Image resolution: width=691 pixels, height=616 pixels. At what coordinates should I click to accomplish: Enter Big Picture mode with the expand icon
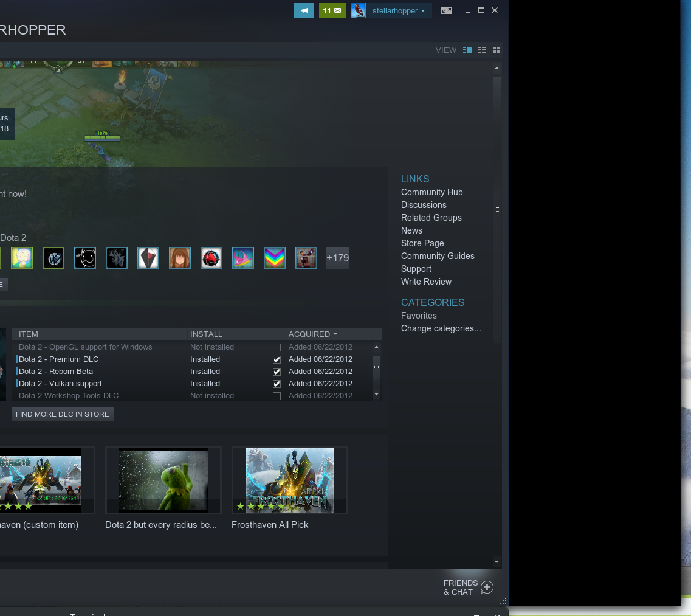click(446, 10)
